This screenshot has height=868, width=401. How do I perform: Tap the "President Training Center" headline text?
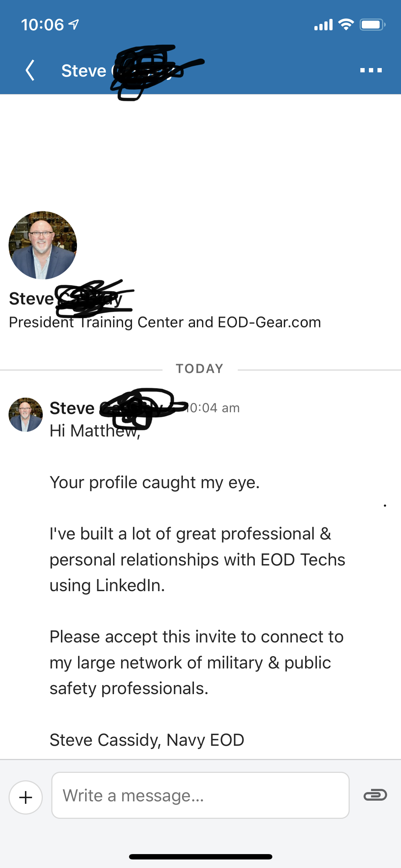pos(165,322)
